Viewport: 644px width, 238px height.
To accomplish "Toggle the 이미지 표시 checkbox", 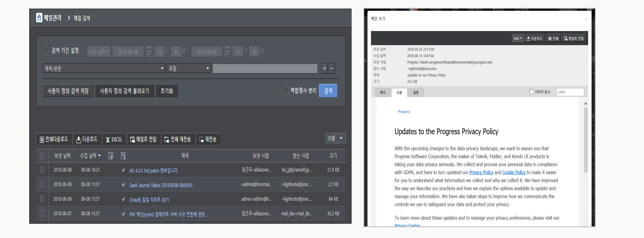I will pyautogui.click(x=532, y=92).
